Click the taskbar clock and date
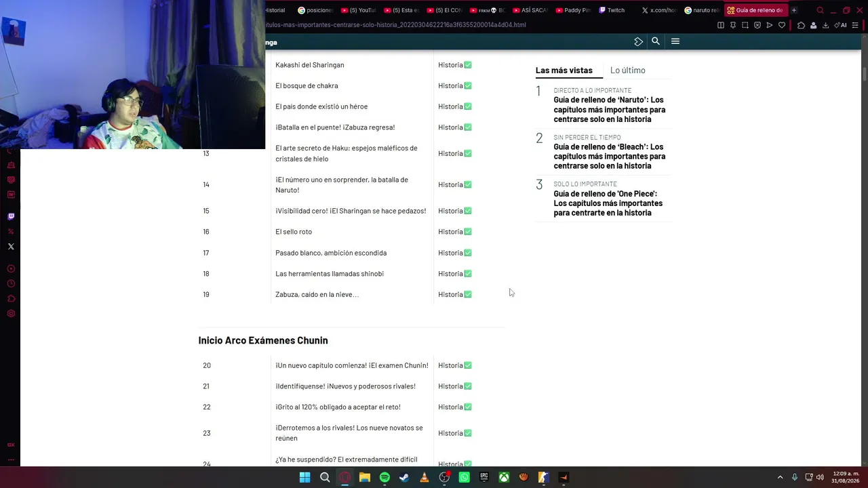The image size is (868, 488). [846, 477]
